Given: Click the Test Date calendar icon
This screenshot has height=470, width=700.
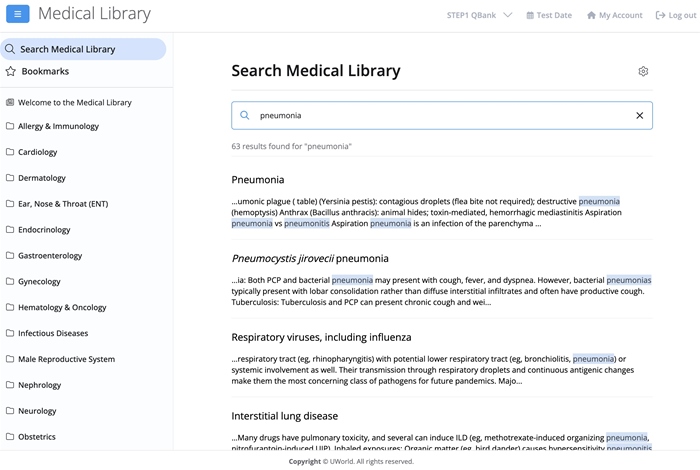Looking at the screenshot, I should coord(529,16).
